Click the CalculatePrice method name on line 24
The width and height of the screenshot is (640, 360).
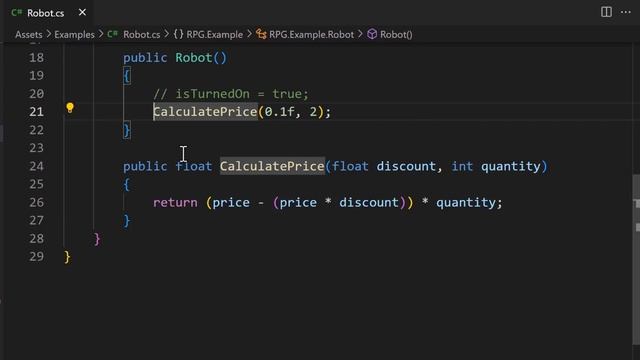click(x=272, y=166)
